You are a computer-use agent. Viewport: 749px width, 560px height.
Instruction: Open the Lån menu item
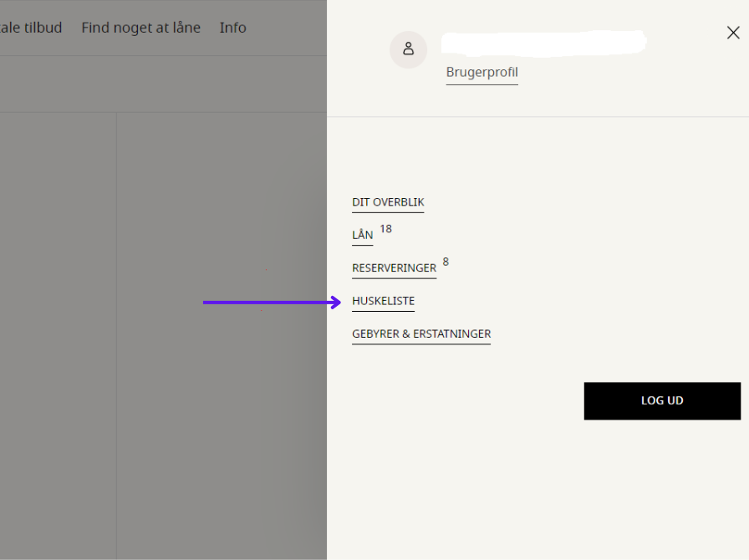click(x=362, y=236)
